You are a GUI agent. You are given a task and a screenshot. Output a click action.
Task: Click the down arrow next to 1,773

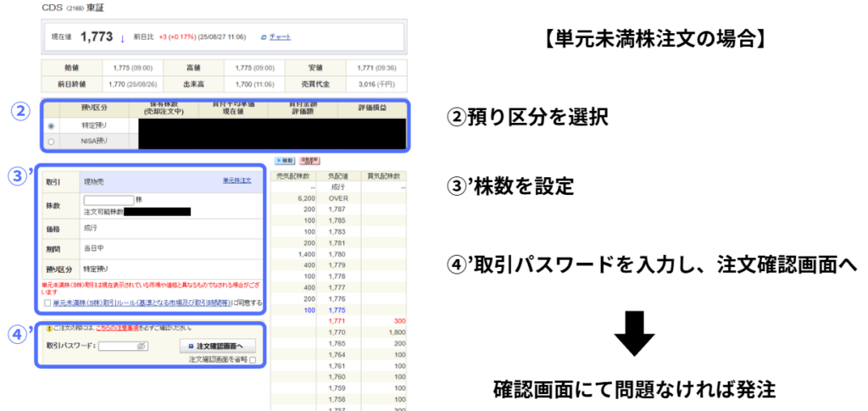[x=122, y=37]
